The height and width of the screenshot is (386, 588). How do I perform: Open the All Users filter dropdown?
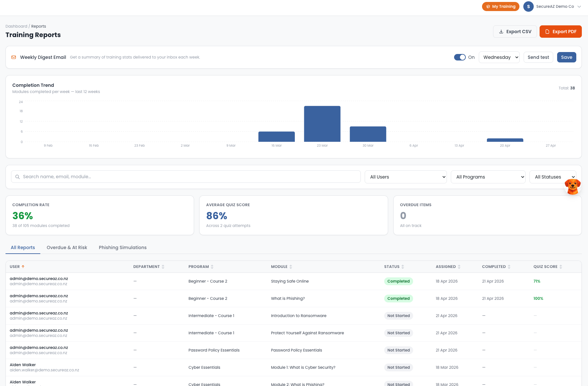pos(406,177)
